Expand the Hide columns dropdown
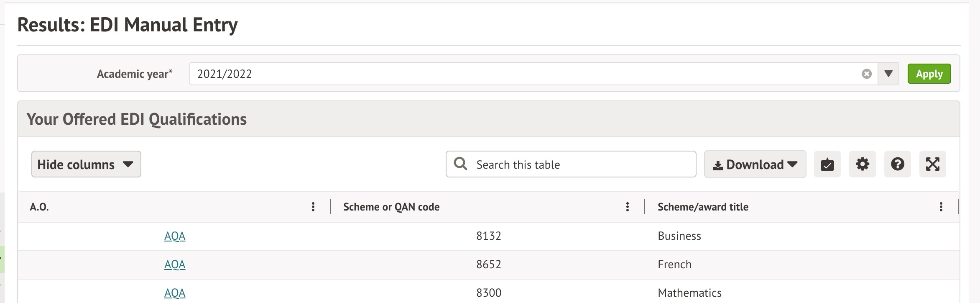This screenshot has height=303, width=980. point(86,164)
